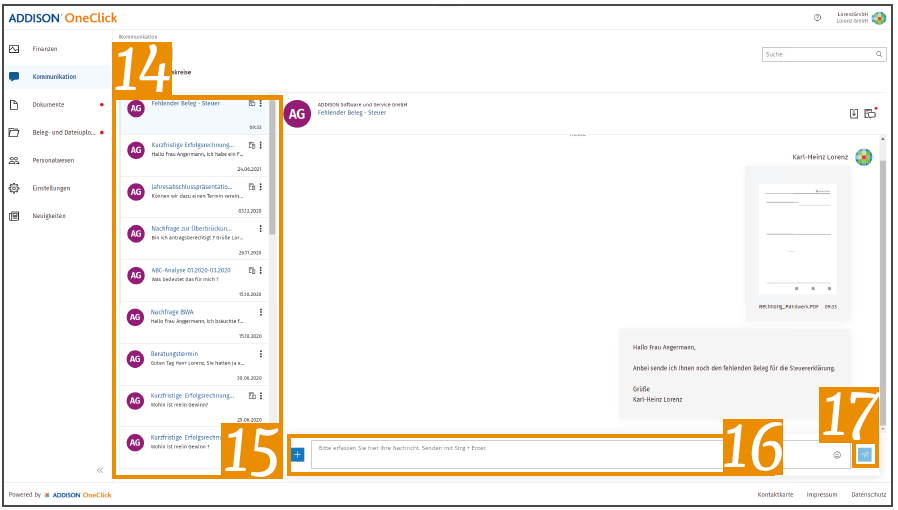Click the magnifier icon in Suche box
898x510 pixels.
click(879, 54)
